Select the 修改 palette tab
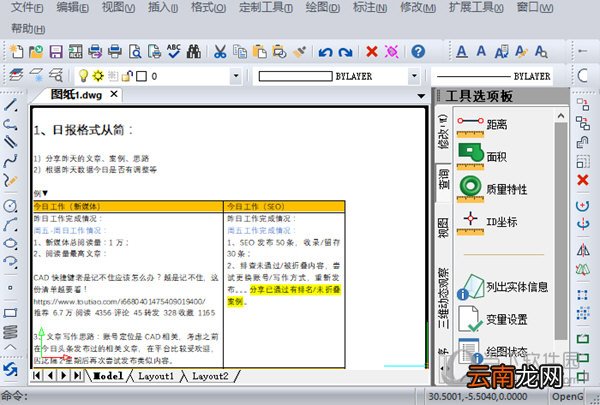Viewport: 600px width, 405px height. 443,131
